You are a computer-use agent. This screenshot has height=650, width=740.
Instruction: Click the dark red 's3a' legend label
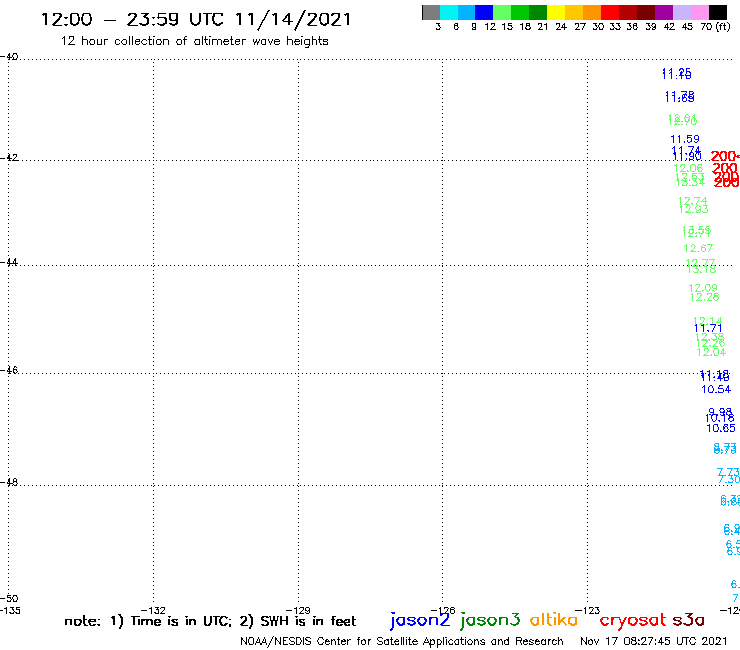pos(689,620)
